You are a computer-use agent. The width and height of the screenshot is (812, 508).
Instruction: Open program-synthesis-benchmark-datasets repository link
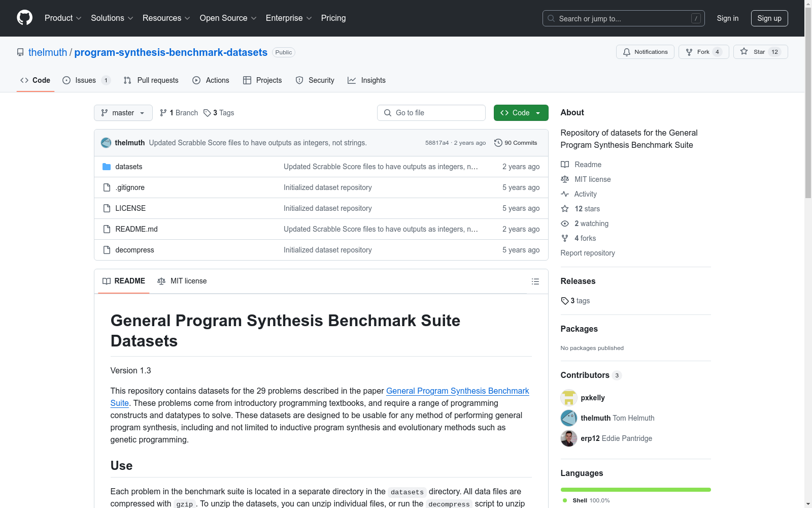point(171,52)
